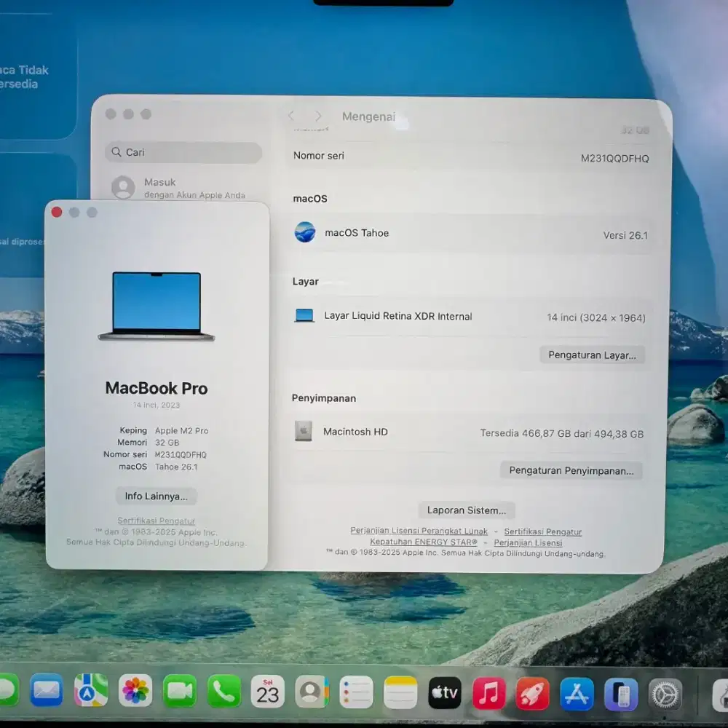
Task: Click the Layar section heading
Action: (x=306, y=281)
